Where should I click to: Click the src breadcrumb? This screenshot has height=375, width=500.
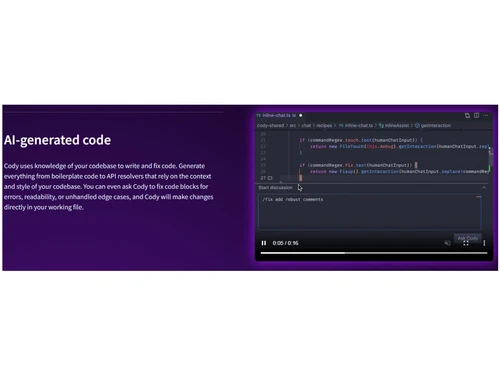point(293,126)
